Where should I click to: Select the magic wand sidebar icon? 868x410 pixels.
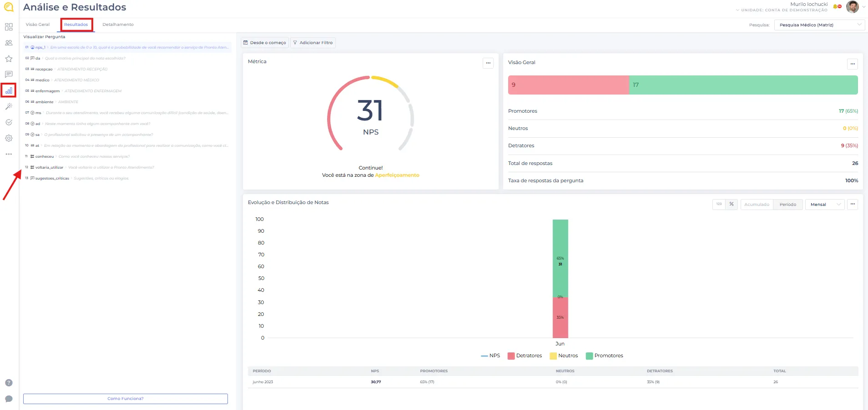[x=9, y=106]
